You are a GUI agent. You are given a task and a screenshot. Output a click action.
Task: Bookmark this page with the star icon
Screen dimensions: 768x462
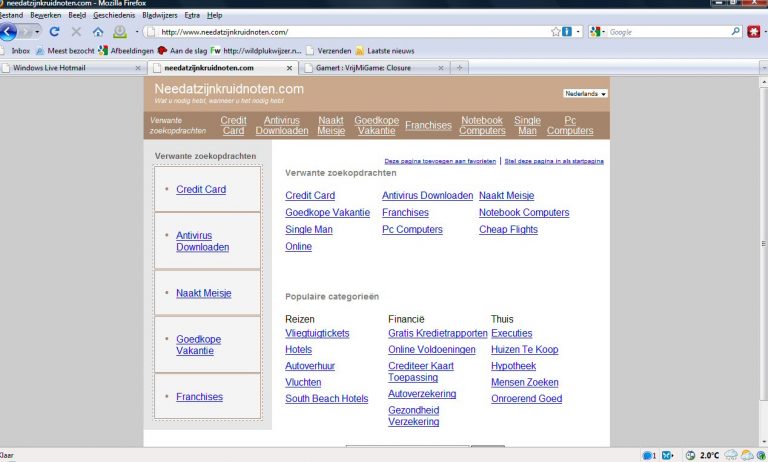(x=555, y=32)
